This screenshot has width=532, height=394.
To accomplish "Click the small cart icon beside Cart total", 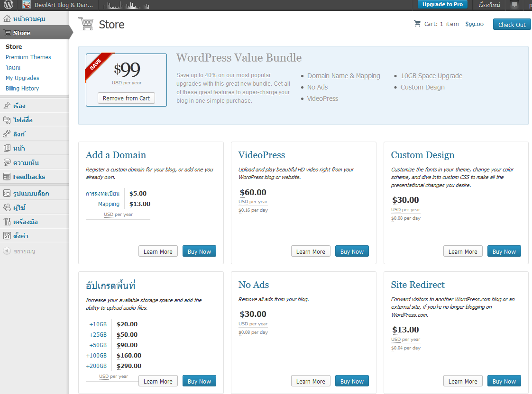I will click(417, 24).
